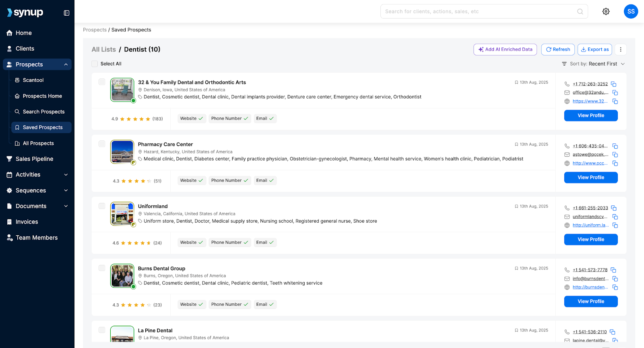The image size is (644, 348).
Task: Copy email astowe@pccek...
Action: coord(615,155)
